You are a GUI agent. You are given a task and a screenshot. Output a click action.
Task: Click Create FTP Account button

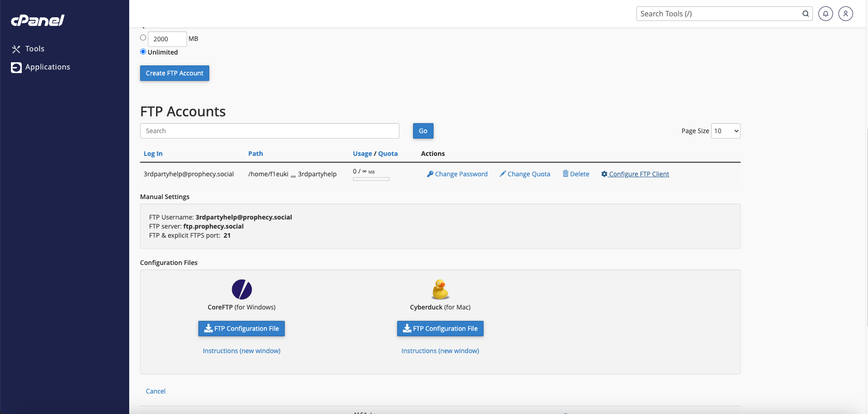[x=175, y=73]
